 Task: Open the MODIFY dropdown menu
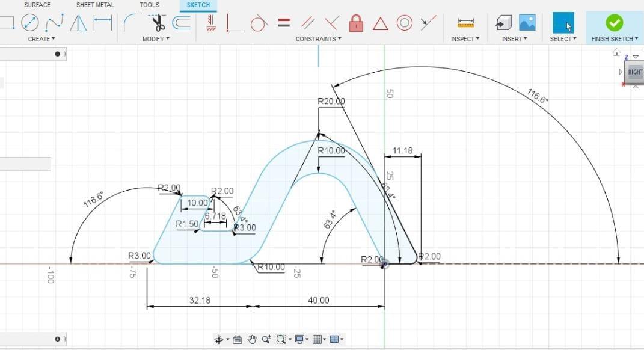pos(156,39)
